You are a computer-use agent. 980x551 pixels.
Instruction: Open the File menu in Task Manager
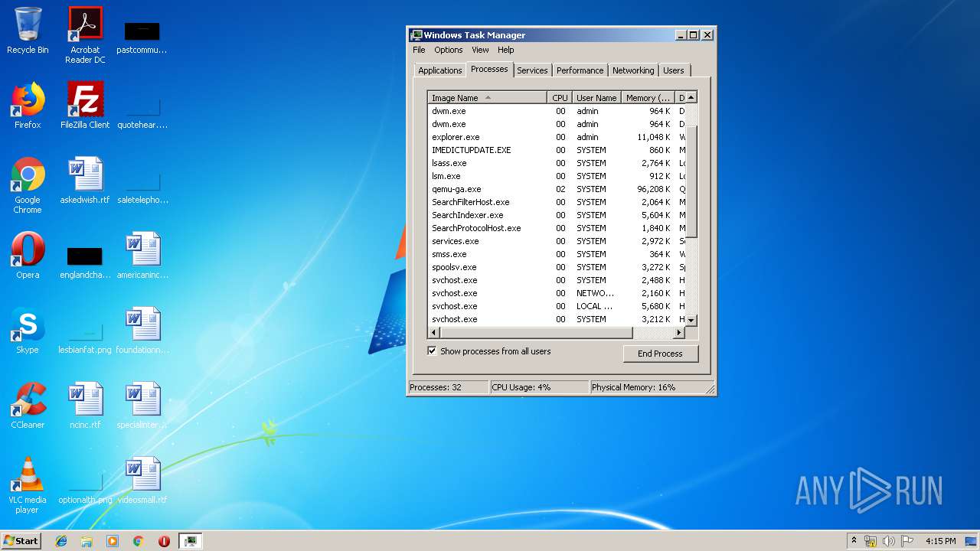pos(419,50)
